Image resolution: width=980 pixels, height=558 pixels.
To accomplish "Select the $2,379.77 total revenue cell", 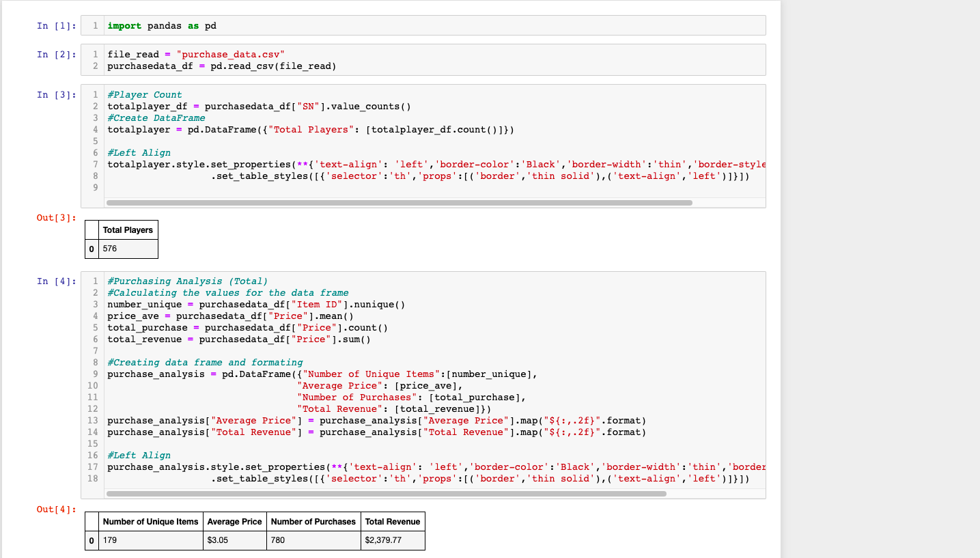I will (x=393, y=540).
